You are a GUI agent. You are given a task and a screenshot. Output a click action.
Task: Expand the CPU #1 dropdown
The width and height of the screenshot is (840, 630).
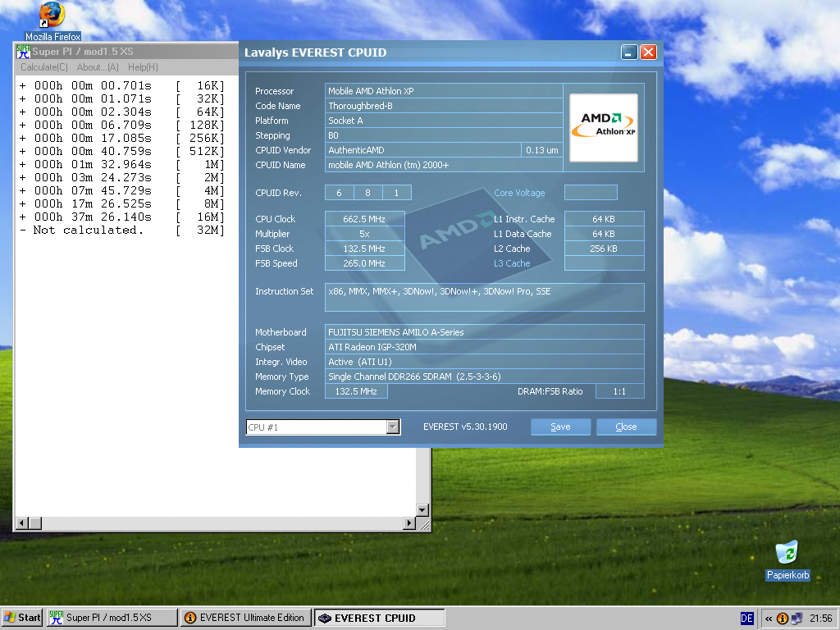point(393,427)
